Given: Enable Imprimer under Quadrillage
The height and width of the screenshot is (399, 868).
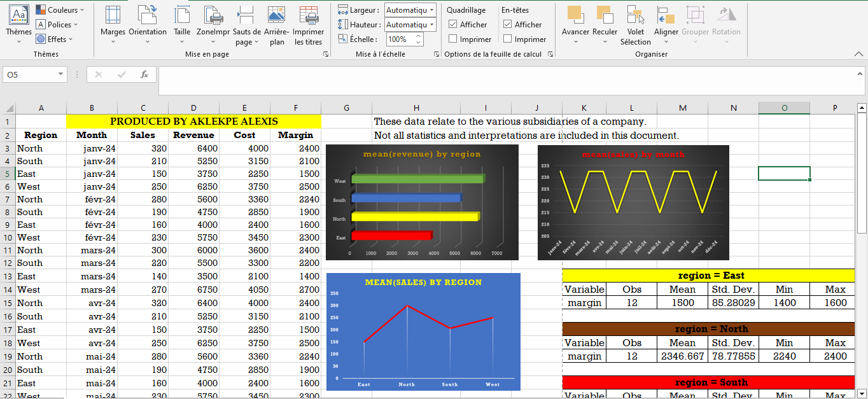Looking at the screenshot, I should [x=453, y=39].
